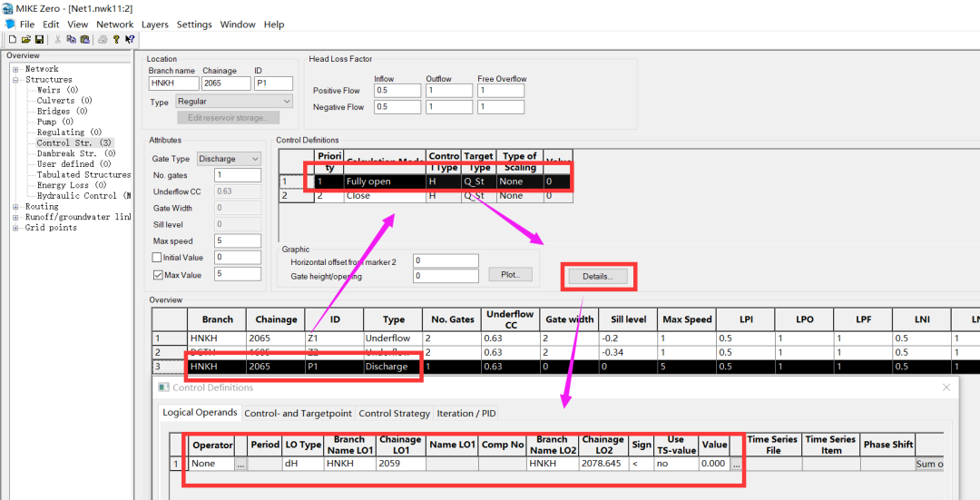Screen dimensions: 980x500
Task: Expand the Network tree node
Action: coord(15,69)
